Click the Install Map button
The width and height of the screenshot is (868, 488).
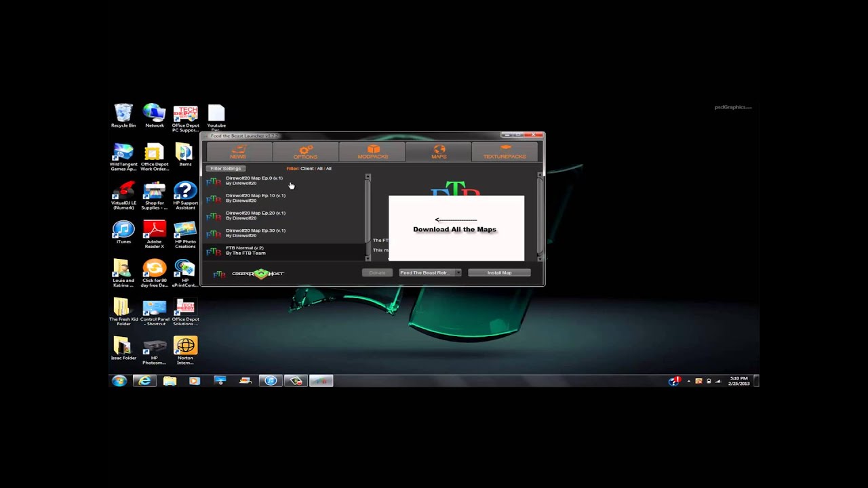pyautogui.click(x=499, y=272)
